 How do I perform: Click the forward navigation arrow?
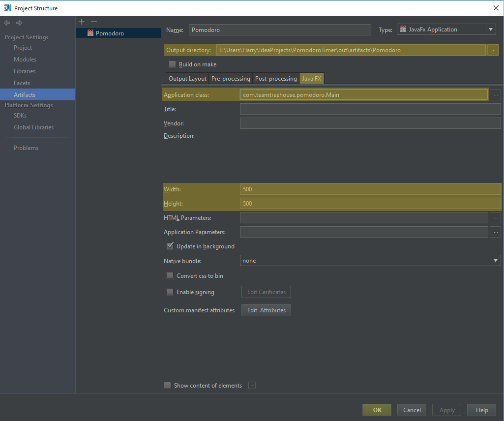pos(20,23)
